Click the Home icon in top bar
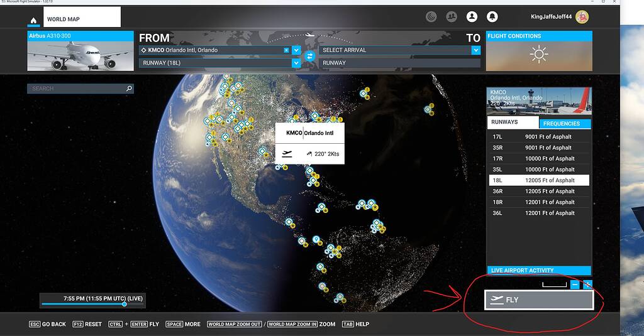 [x=34, y=19]
